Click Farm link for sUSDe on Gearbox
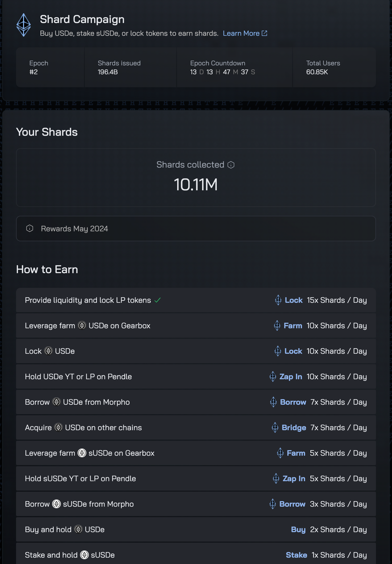Screen dimensions: 392x564 click(x=296, y=453)
